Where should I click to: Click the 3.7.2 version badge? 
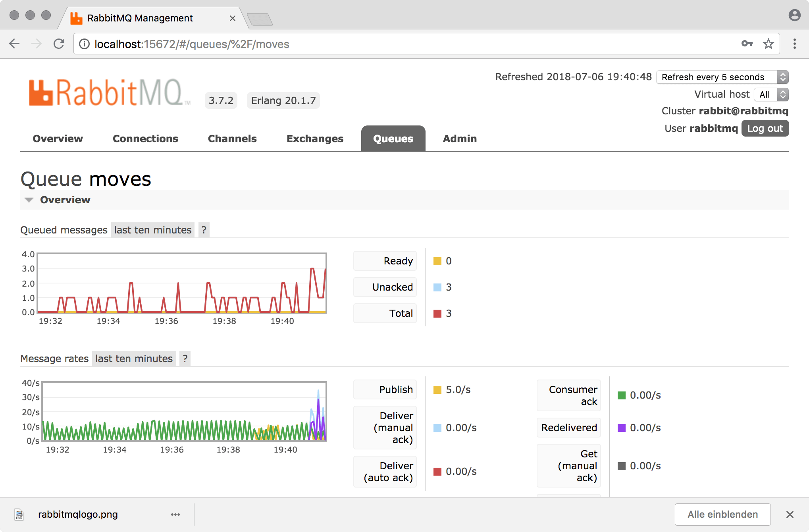point(221,100)
